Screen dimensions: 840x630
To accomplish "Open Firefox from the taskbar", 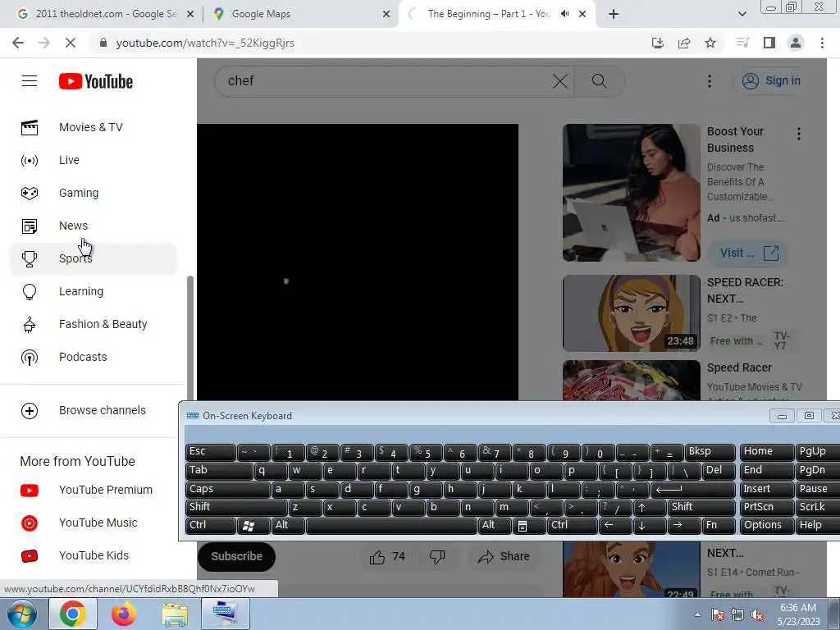I will point(123,614).
